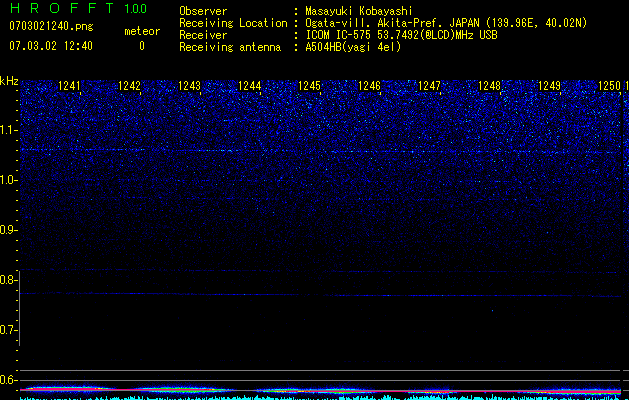Click the kHz axis unit label
This screenshot has width=629, height=400.
[x=9, y=81]
